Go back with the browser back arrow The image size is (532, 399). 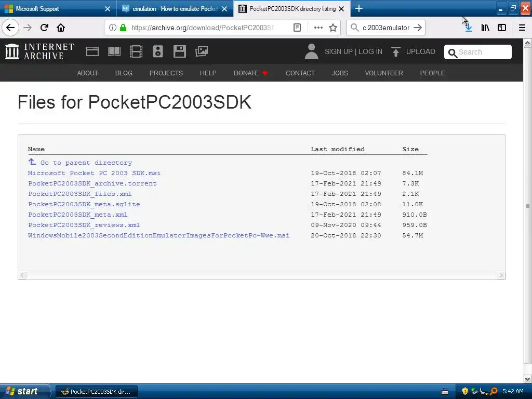(x=10, y=28)
